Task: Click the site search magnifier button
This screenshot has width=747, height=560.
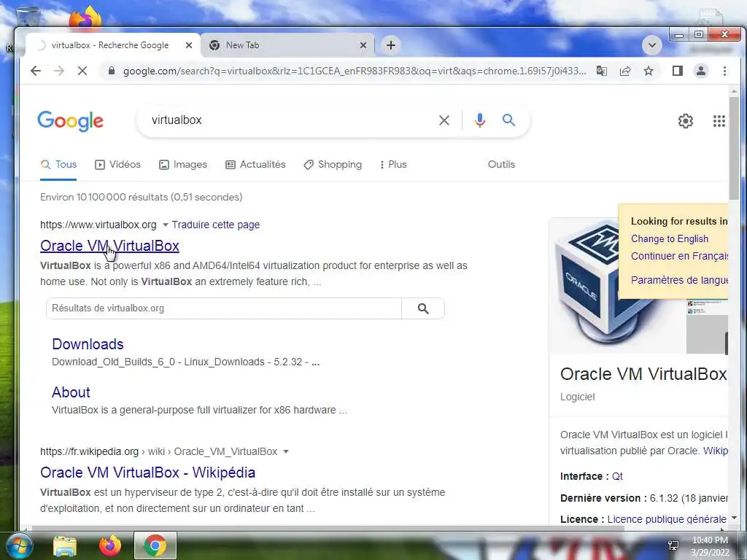Action: [423, 308]
